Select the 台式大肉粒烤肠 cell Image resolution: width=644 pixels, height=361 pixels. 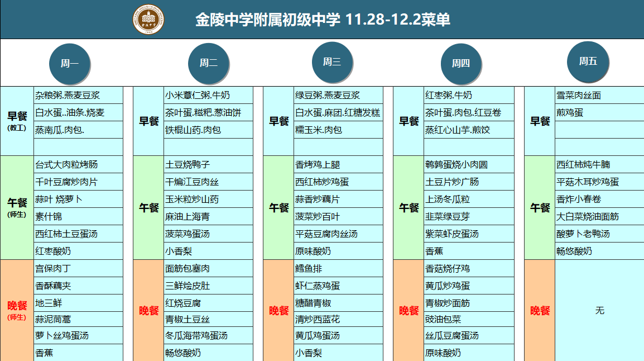78,165
